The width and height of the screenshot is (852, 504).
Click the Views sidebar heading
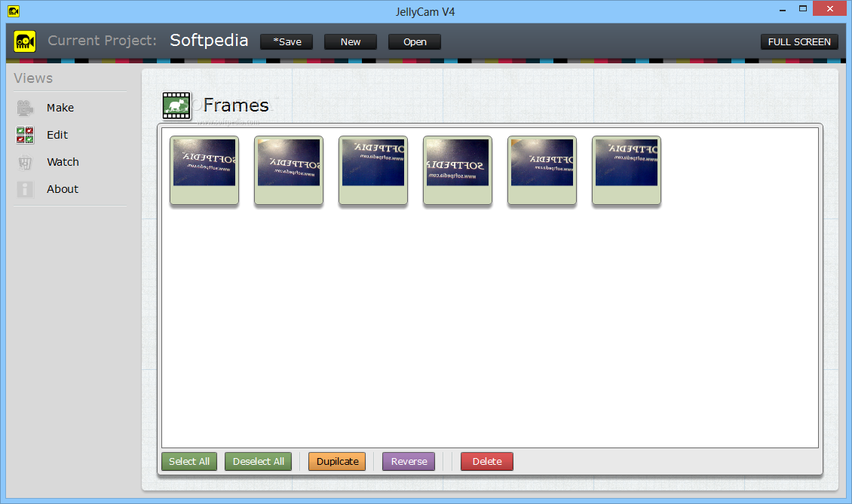click(33, 78)
